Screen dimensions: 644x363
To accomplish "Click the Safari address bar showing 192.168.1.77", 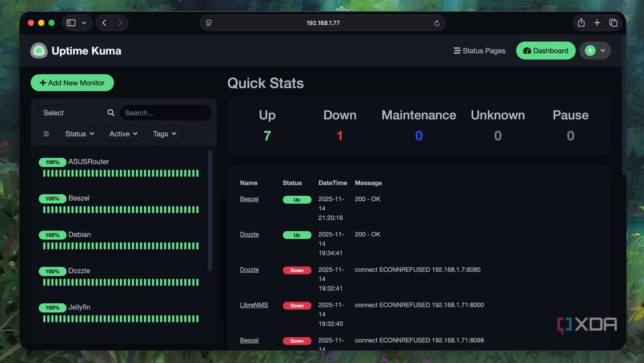I will pos(323,23).
